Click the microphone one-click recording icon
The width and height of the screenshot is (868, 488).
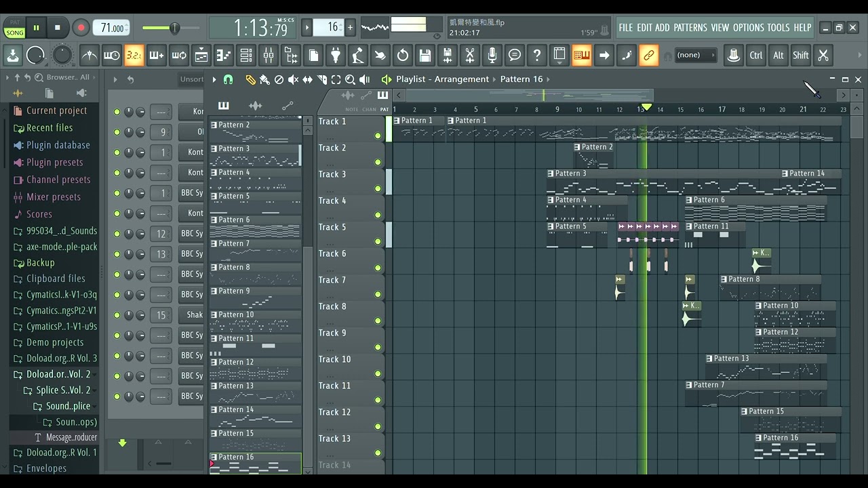tap(492, 55)
